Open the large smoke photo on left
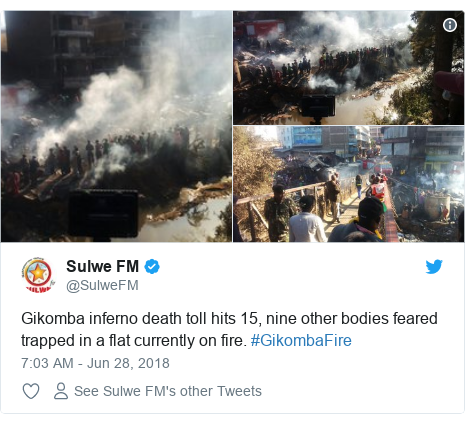The image size is (465, 424). [116, 126]
